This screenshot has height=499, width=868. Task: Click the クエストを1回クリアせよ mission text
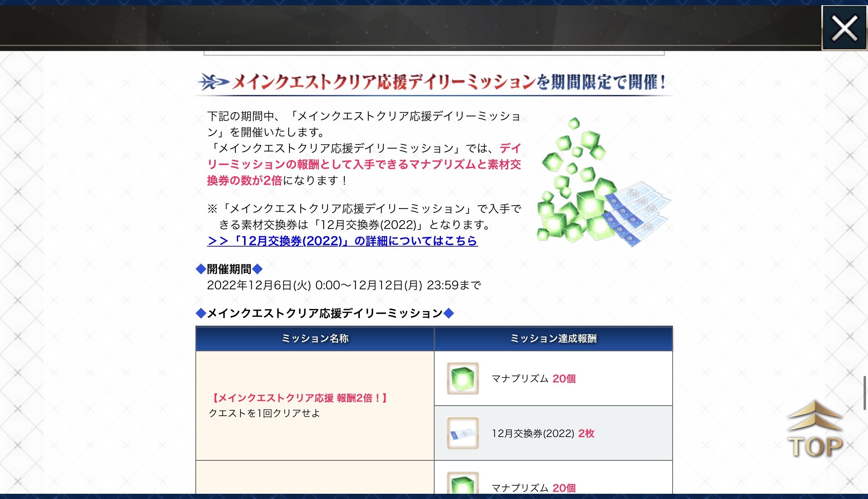(x=264, y=413)
